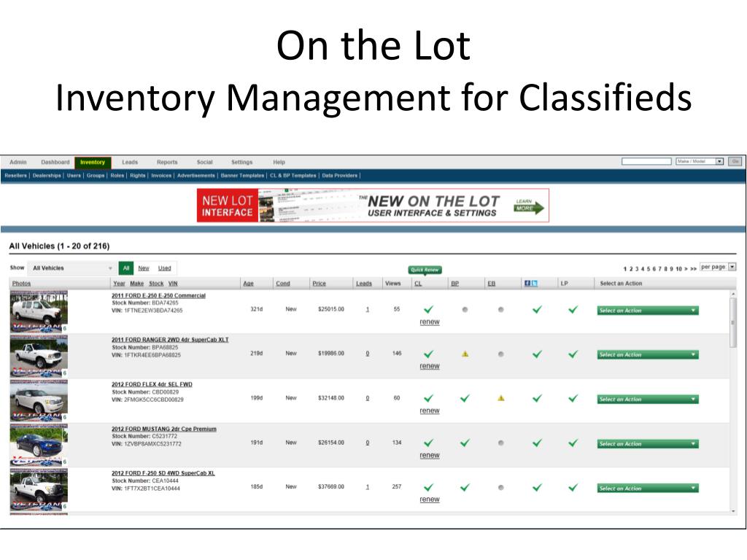
Task: Open the Social tab
Action: pyautogui.click(x=205, y=163)
